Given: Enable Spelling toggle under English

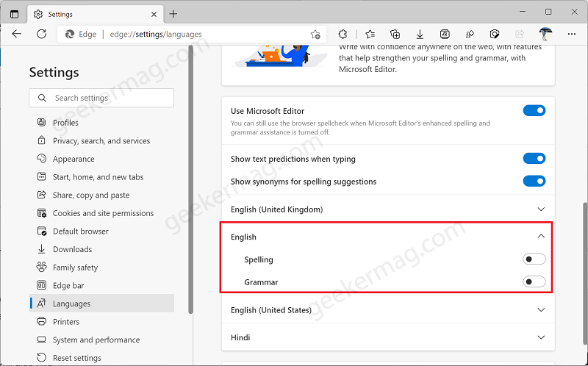Looking at the screenshot, I should [534, 259].
